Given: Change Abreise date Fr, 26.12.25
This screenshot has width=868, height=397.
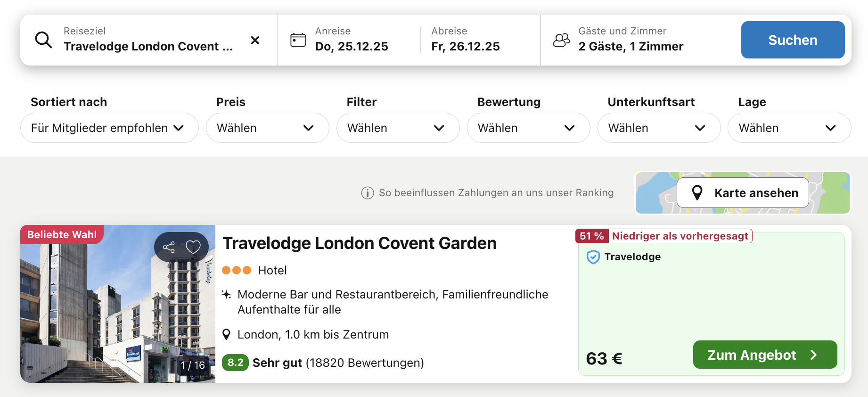Looking at the screenshot, I should [466, 46].
